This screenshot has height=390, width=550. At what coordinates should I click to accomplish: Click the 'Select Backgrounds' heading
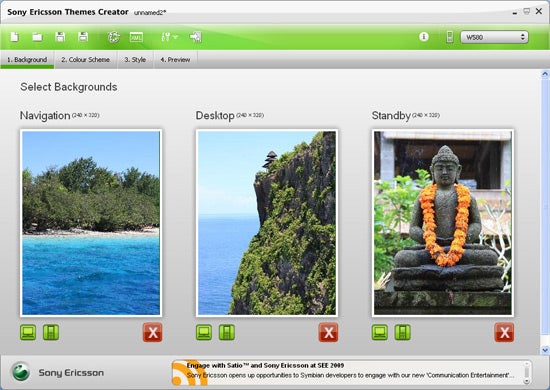(69, 87)
